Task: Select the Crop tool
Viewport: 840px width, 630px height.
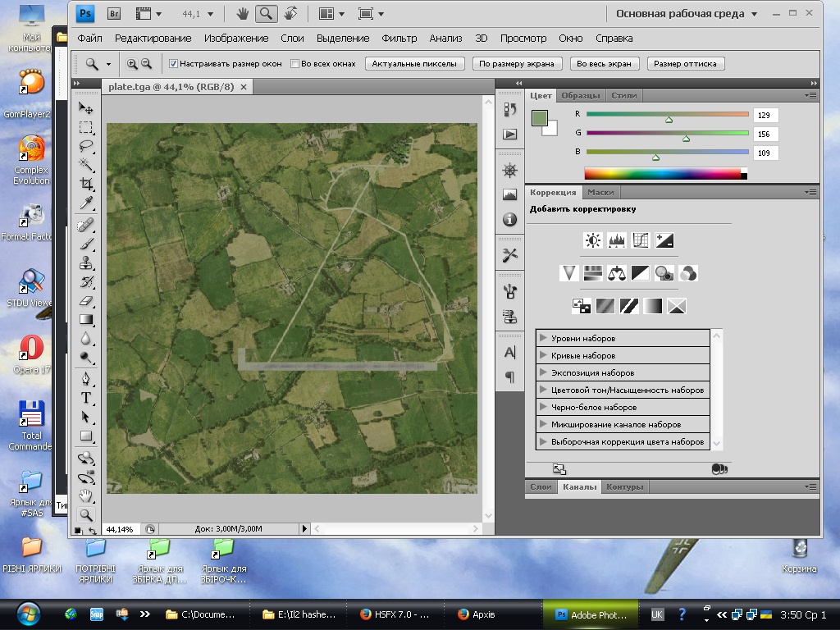Action: pos(85,185)
